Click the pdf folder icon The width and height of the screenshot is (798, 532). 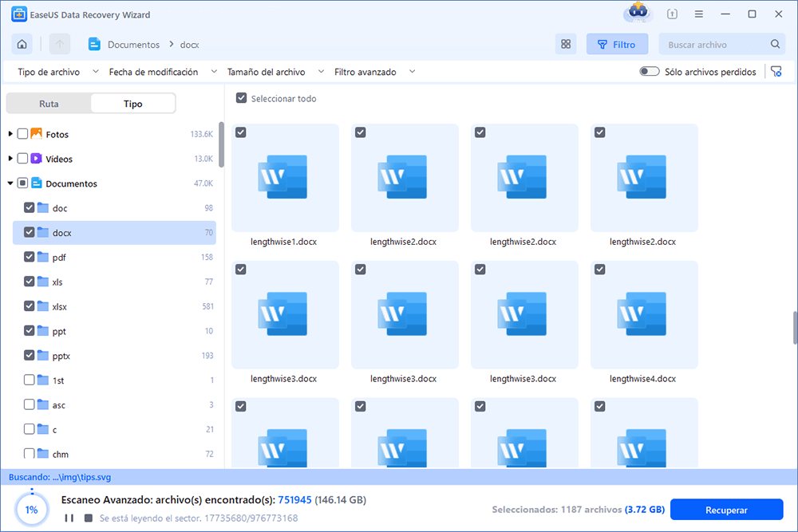pyautogui.click(x=43, y=257)
